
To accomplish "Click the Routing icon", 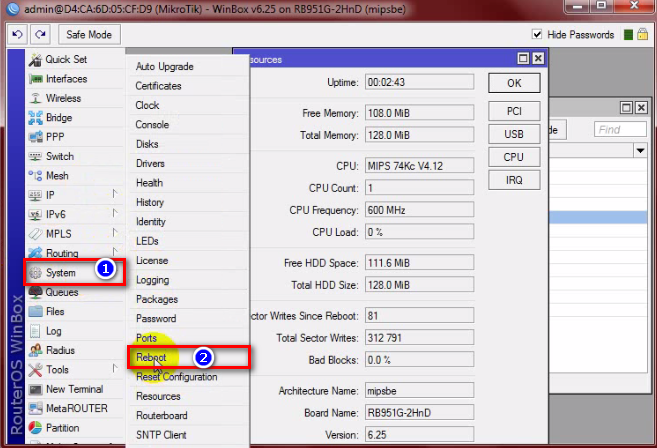I will (x=36, y=253).
